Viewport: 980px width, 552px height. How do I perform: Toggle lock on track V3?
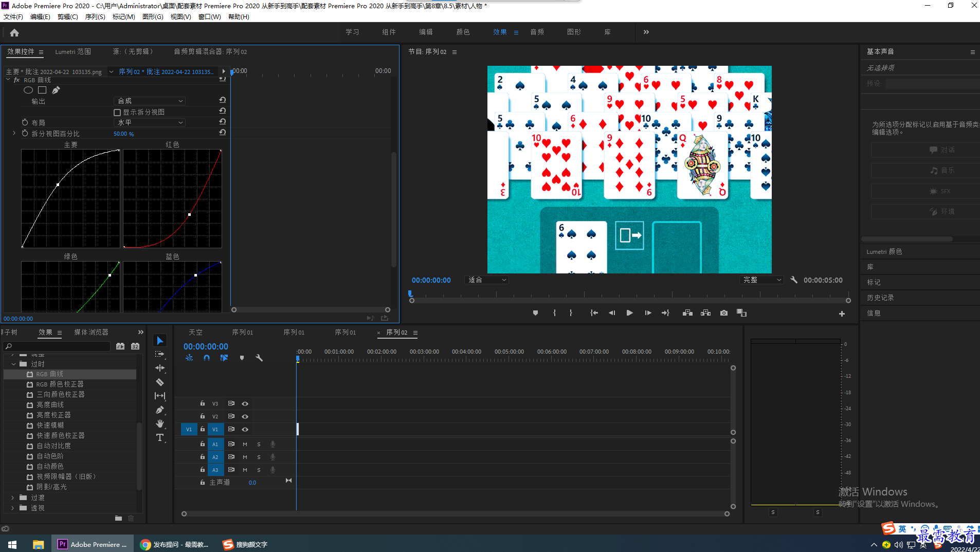tap(203, 403)
